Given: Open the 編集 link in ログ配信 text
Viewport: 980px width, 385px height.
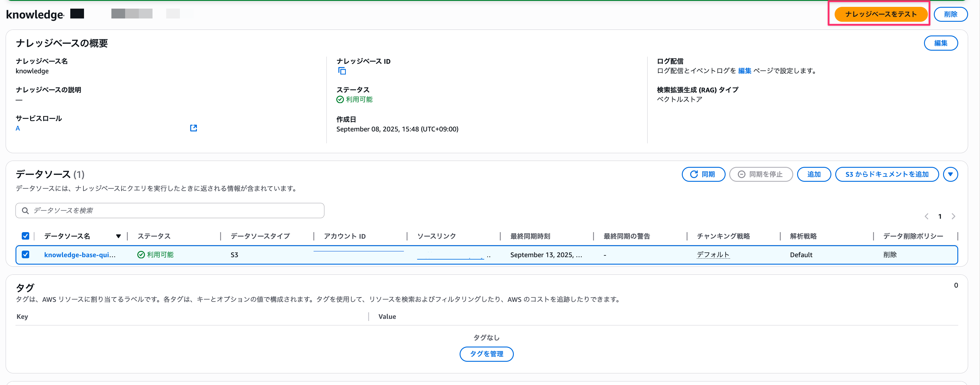Looking at the screenshot, I should click(x=744, y=71).
